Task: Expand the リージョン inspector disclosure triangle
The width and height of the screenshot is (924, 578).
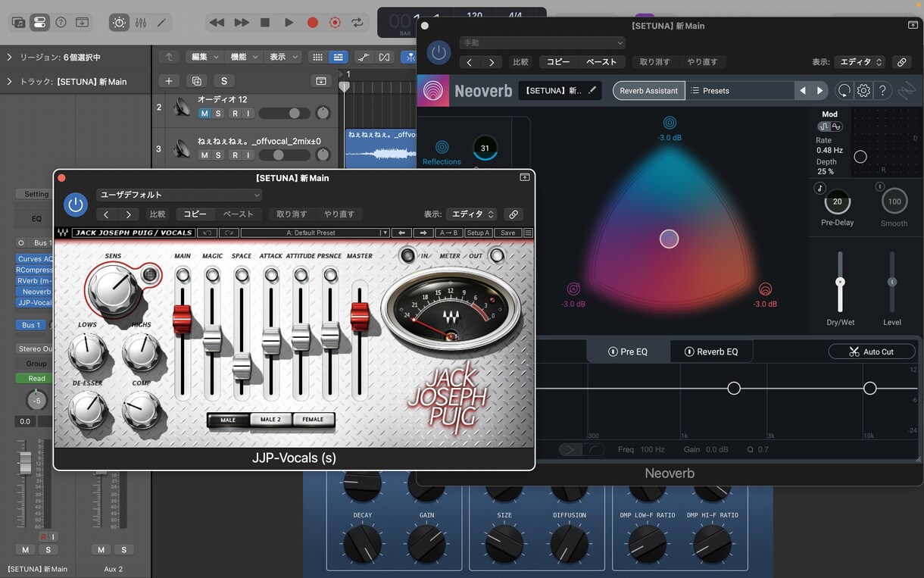Action: pyautogui.click(x=9, y=58)
